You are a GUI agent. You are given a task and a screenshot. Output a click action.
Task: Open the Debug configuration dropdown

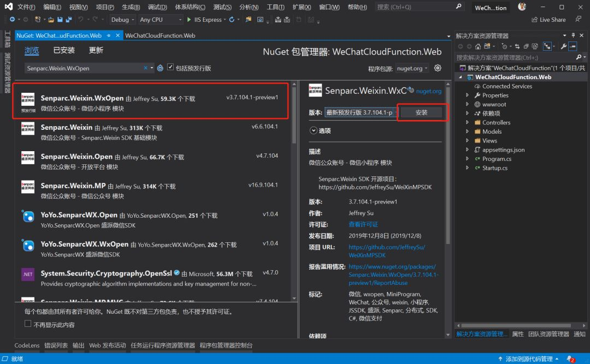point(123,20)
